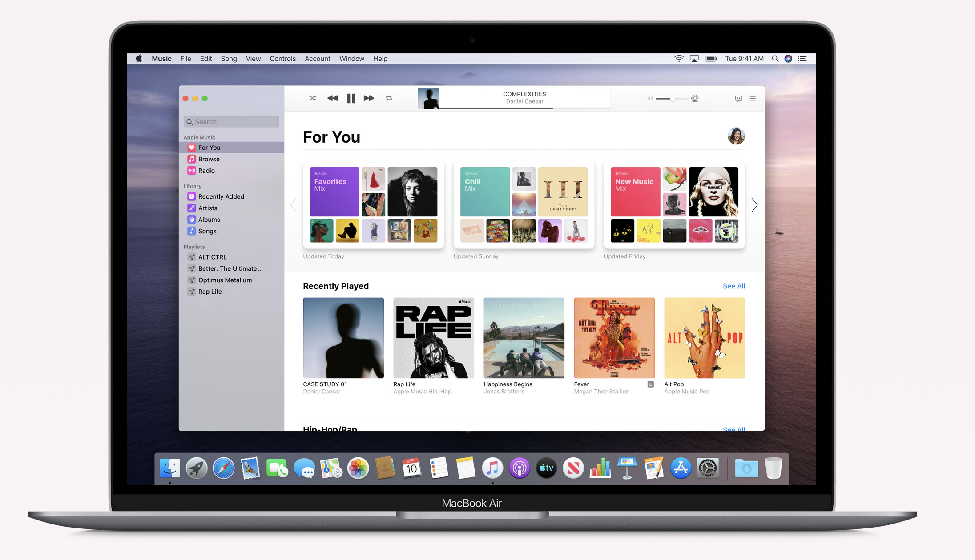Open the CASE STUDY 01 album cover
Viewport: 975px width, 560px height.
pos(343,338)
